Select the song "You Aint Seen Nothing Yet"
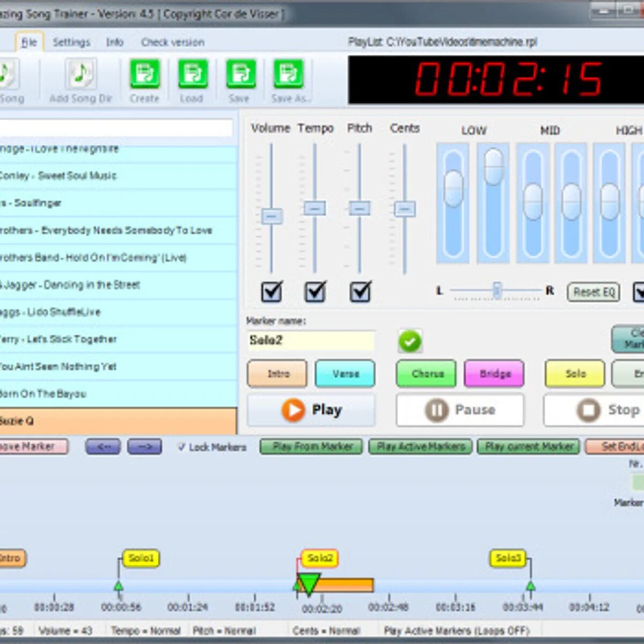The width and height of the screenshot is (644, 644). pyautogui.click(x=118, y=367)
